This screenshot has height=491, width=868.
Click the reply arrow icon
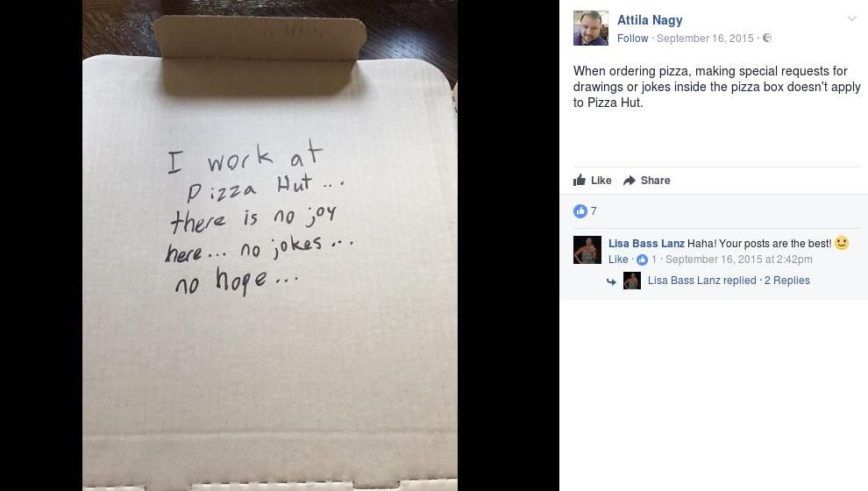(x=611, y=281)
